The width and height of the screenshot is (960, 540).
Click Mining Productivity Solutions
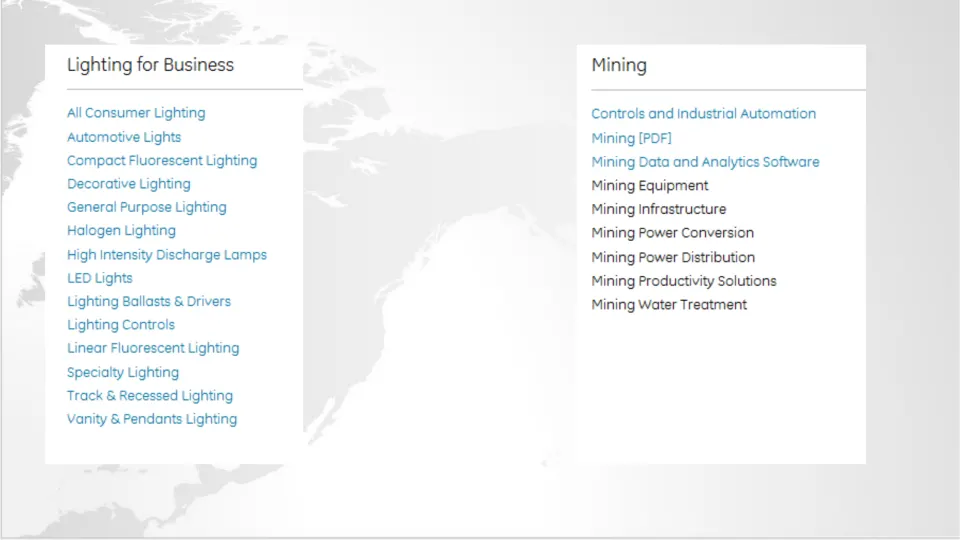click(x=684, y=281)
